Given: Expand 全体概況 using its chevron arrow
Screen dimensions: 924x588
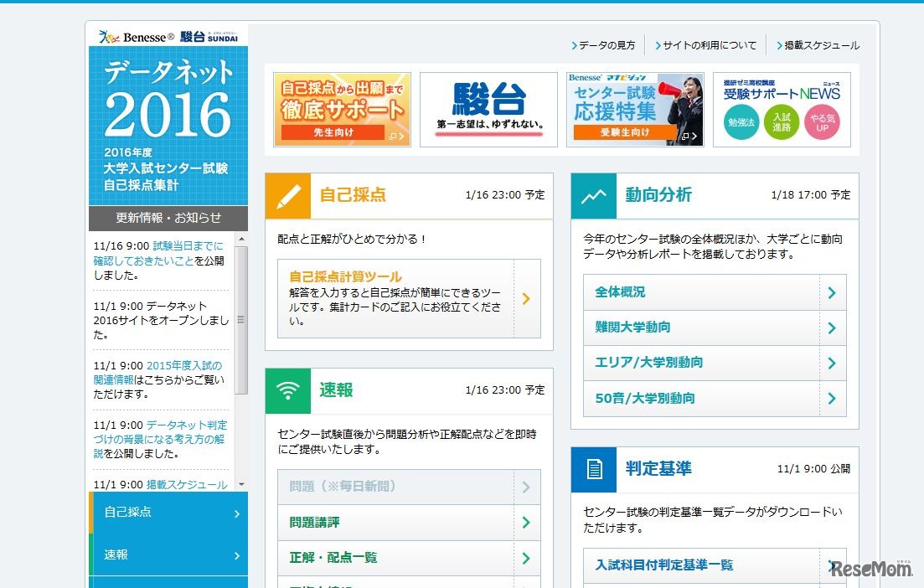Looking at the screenshot, I should click(832, 291).
